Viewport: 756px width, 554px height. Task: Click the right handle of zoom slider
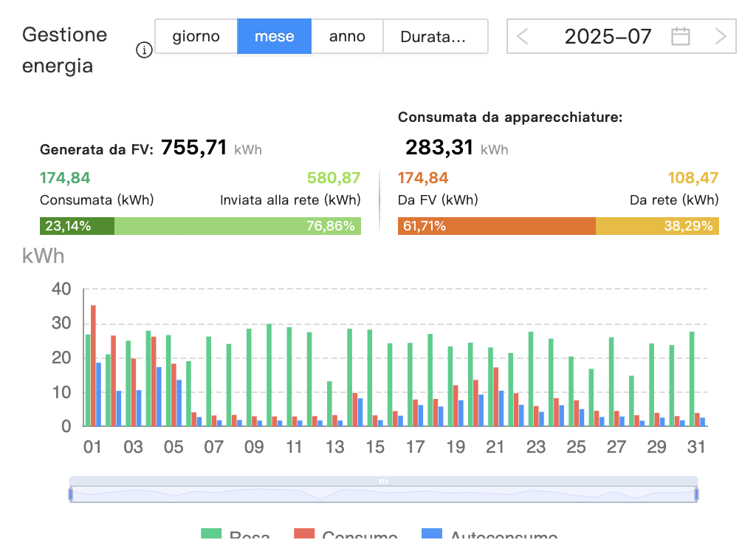[x=695, y=494]
